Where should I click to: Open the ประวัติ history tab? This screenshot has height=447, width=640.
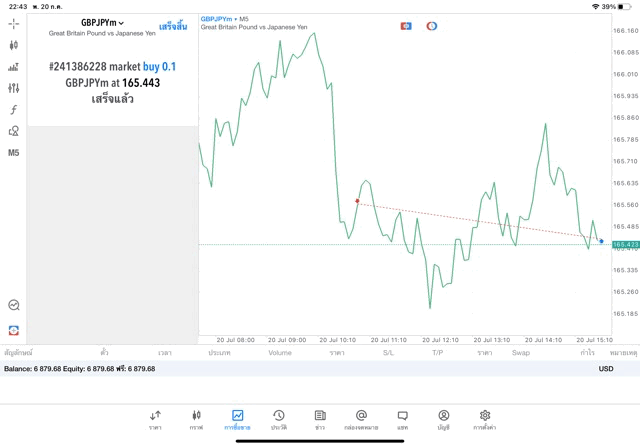279,420
